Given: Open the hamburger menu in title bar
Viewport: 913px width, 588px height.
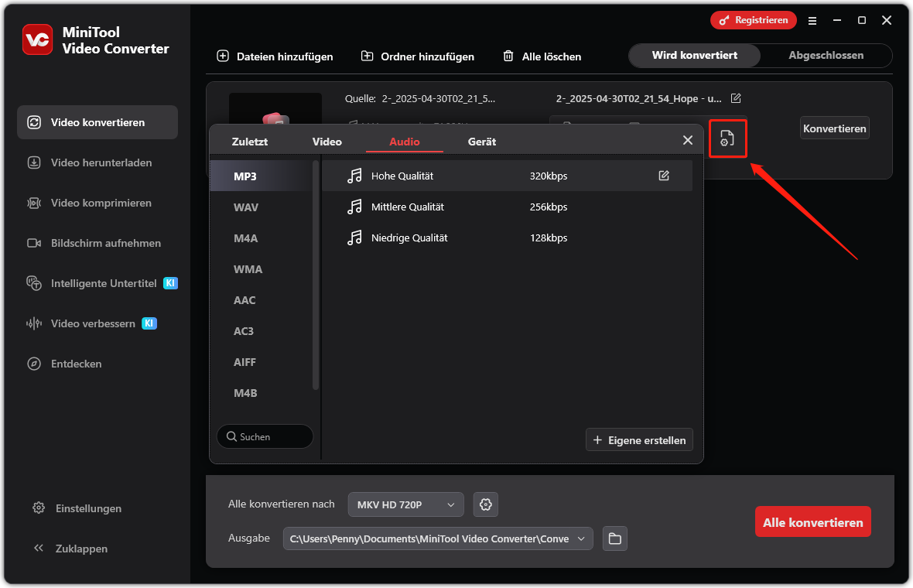Looking at the screenshot, I should (812, 20).
